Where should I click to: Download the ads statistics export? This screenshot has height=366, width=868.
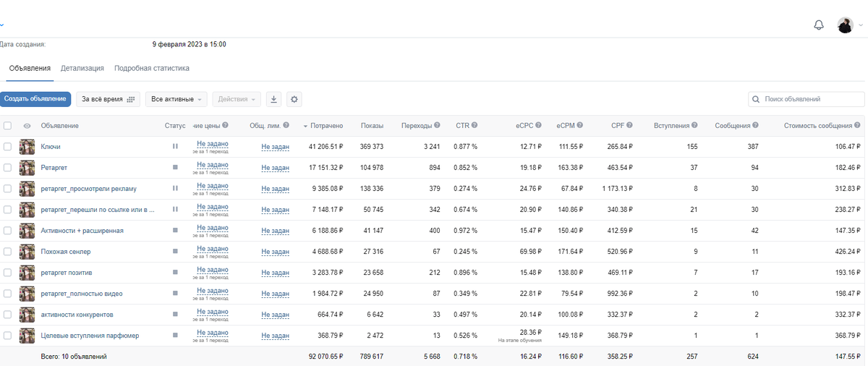[273, 99]
